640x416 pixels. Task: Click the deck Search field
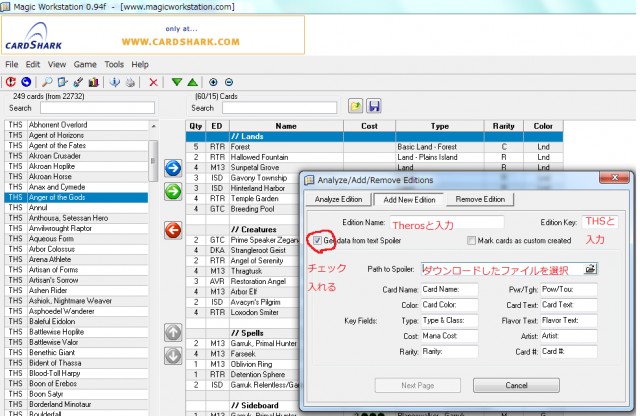pos(280,108)
